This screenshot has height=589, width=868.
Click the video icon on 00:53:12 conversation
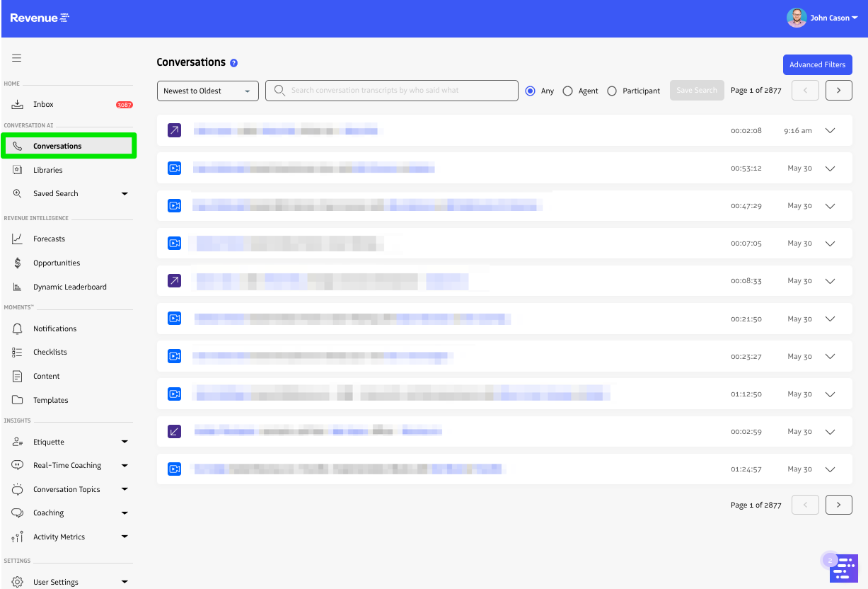pyautogui.click(x=174, y=168)
